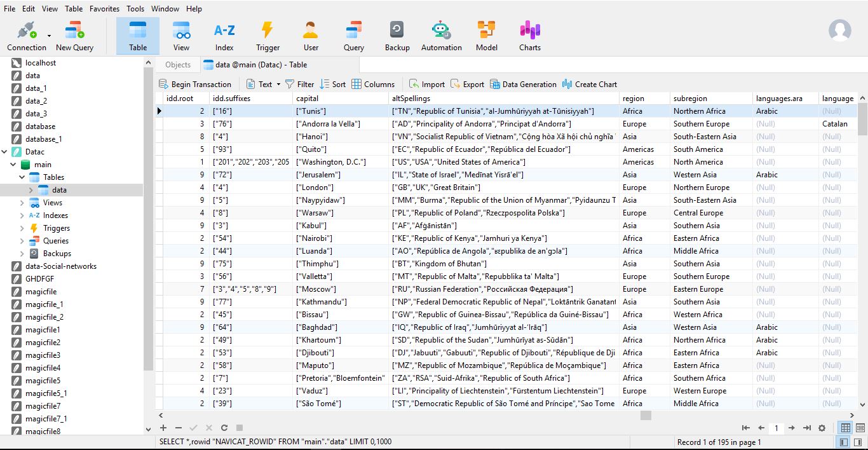
Task: Open the Text dropdown arrow
Action: (278, 85)
